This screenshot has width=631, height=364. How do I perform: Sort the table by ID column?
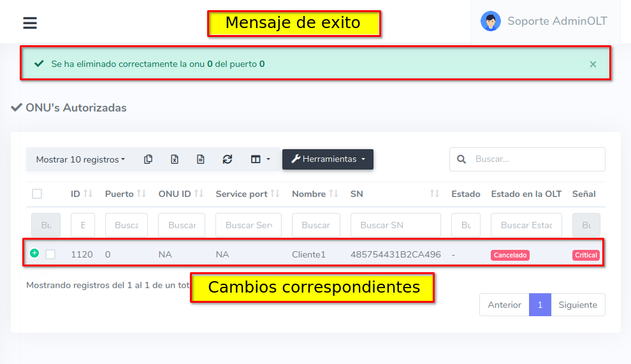tap(82, 194)
